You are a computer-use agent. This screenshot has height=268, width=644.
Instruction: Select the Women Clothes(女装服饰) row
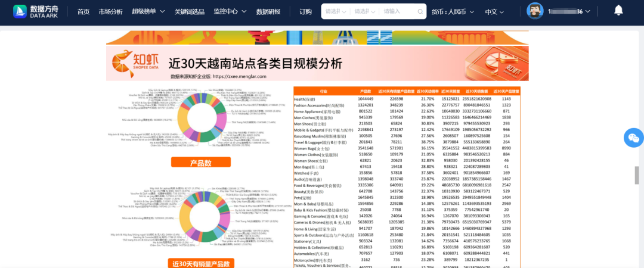tap(407, 154)
